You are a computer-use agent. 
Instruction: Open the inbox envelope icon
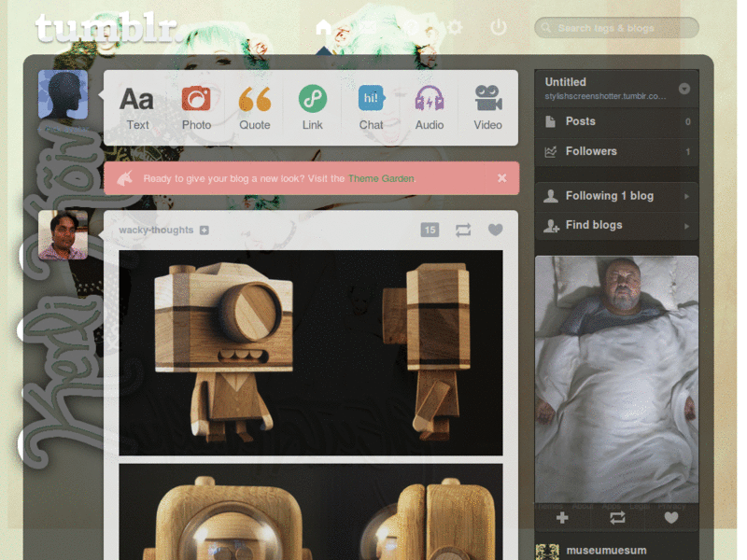point(367,27)
